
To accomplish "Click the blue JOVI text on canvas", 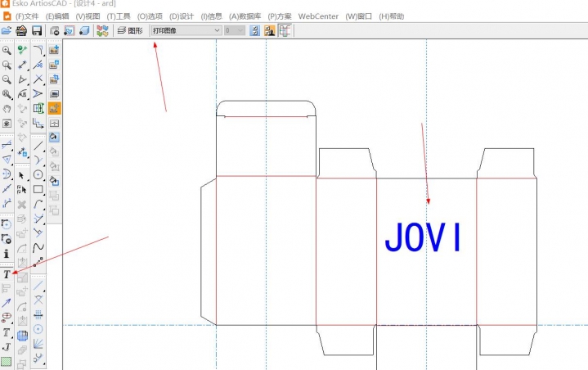I will pos(423,237).
